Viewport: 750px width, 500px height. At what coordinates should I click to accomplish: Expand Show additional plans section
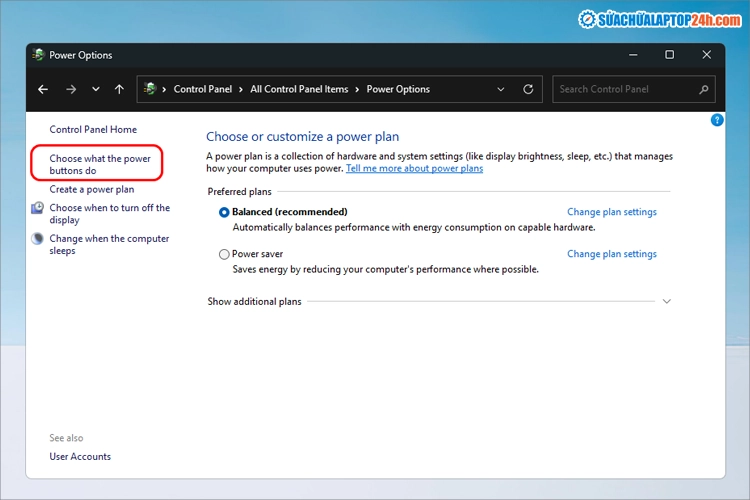(666, 301)
